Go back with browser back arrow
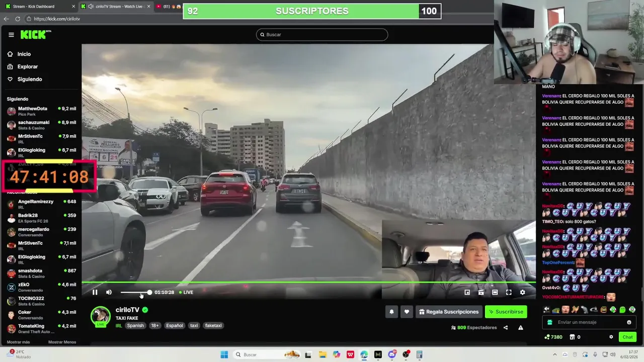 [6, 19]
